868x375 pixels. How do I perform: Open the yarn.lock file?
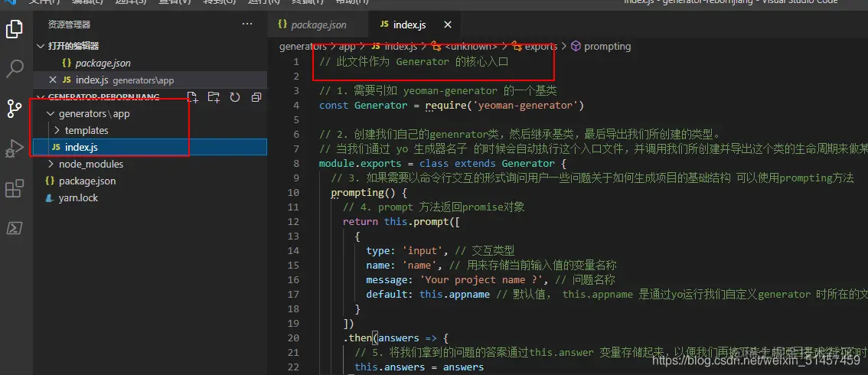(x=150, y=198)
